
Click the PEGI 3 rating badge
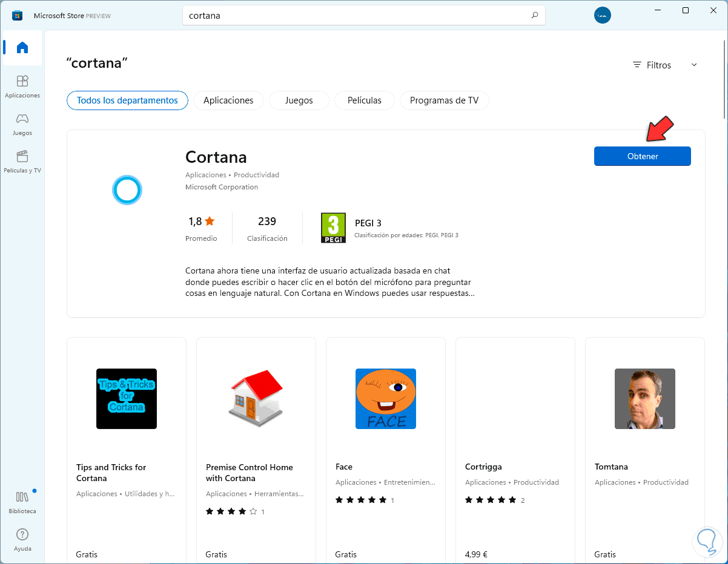[333, 228]
